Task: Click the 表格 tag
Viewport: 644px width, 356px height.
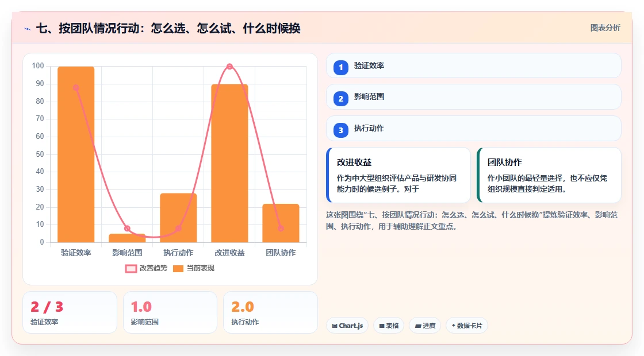Action: click(389, 326)
